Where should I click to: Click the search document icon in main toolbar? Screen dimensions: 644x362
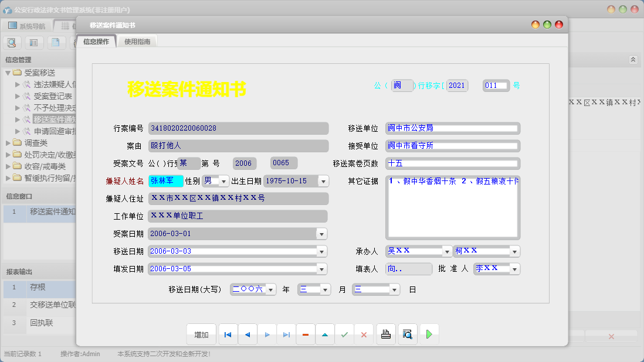(12, 42)
